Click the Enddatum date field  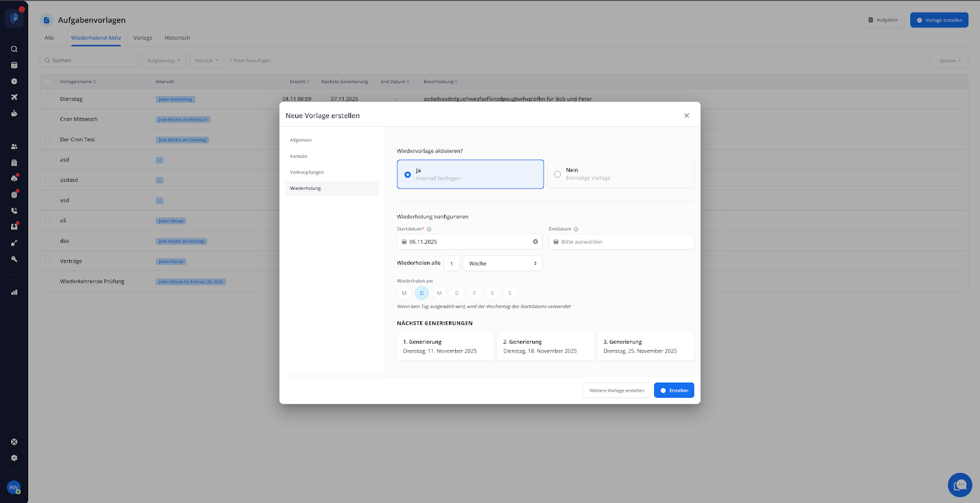pos(621,242)
